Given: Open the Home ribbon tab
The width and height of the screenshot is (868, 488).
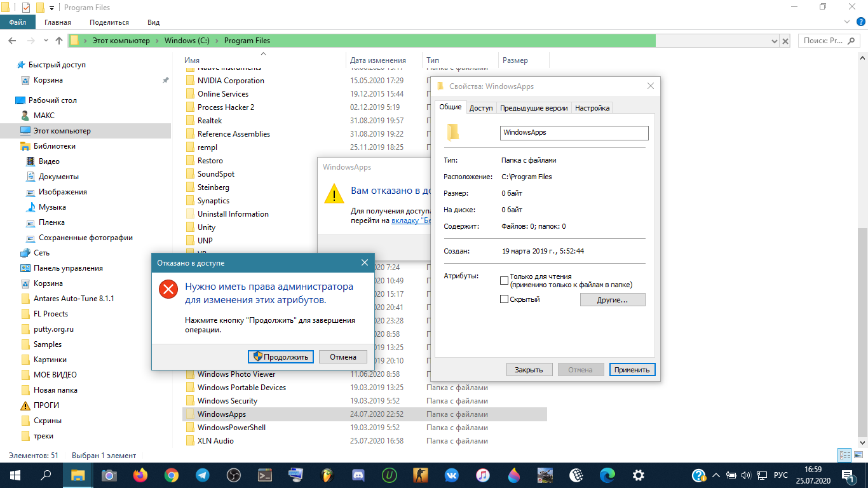Looking at the screenshot, I should tap(58, 22).
